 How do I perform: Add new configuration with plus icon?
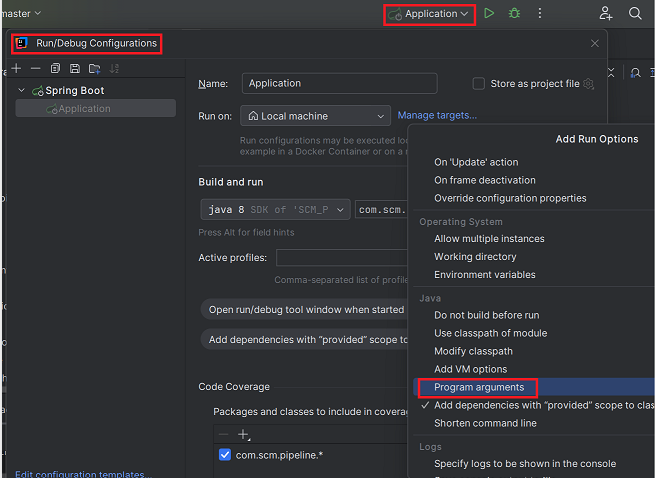click(16, 68)
